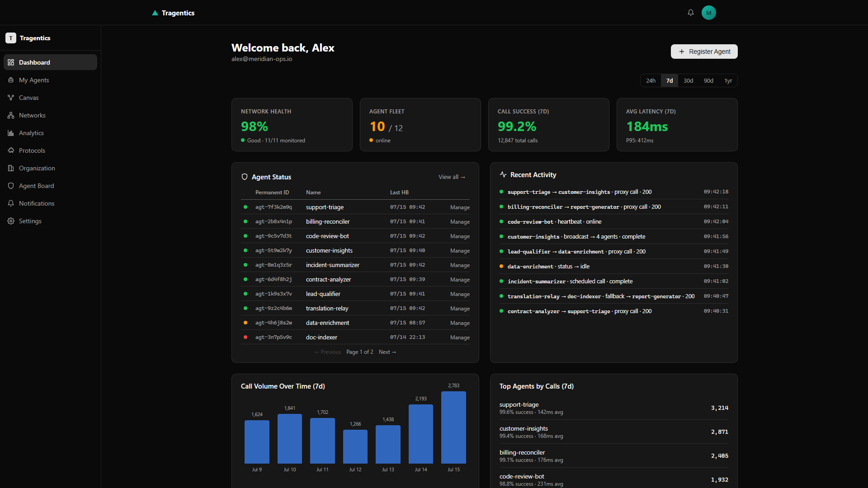
Task: Click the Jul 15 call volume bar
Action: tap(453, 427)
